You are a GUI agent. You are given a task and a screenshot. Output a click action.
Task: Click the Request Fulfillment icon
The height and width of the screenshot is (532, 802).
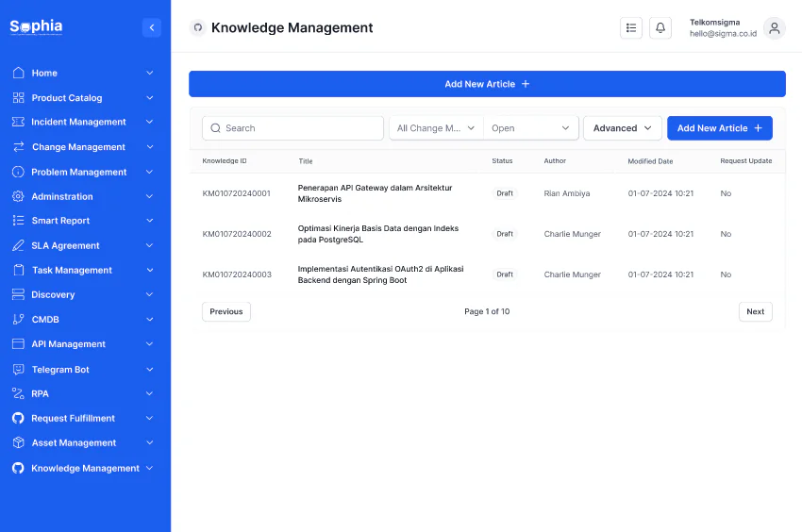click(x=19, y=418)
